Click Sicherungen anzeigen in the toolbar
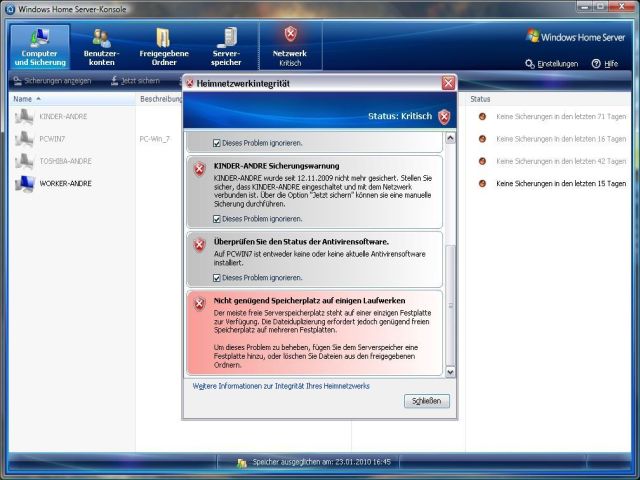This screenshot has width=640, height=480. click(x=52, y=81)
